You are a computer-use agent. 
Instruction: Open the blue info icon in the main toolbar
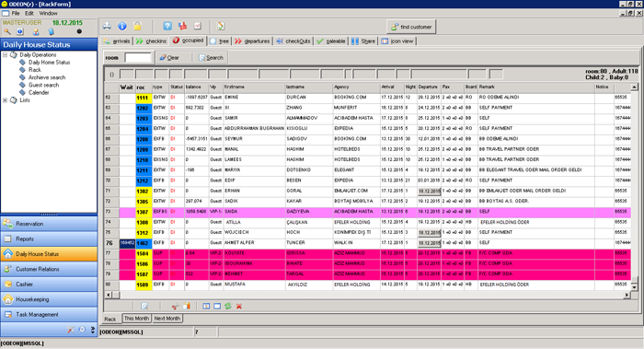122,27
